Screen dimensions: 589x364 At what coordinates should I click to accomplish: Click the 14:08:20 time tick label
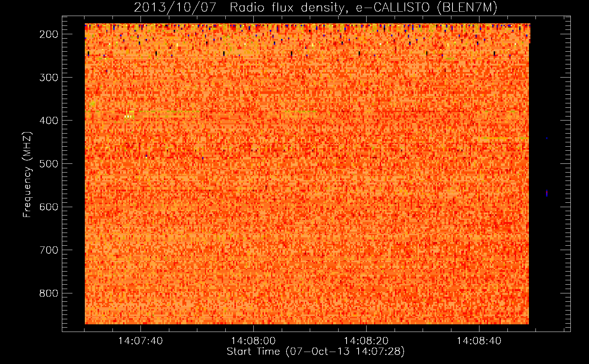point(366,341)
